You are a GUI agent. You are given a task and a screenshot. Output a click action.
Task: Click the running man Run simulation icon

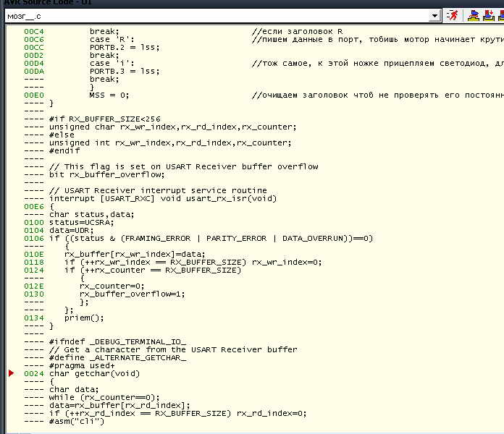click(453, 14)
